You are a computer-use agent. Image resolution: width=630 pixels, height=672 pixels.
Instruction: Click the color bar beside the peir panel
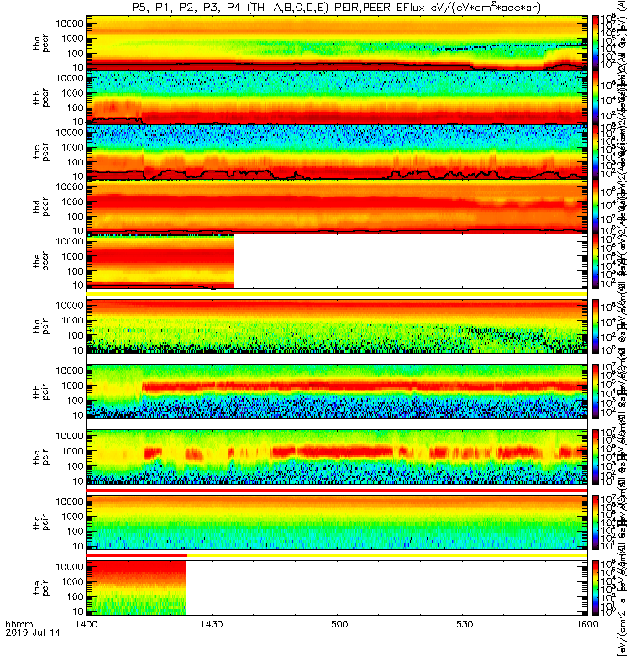(596, 587)
